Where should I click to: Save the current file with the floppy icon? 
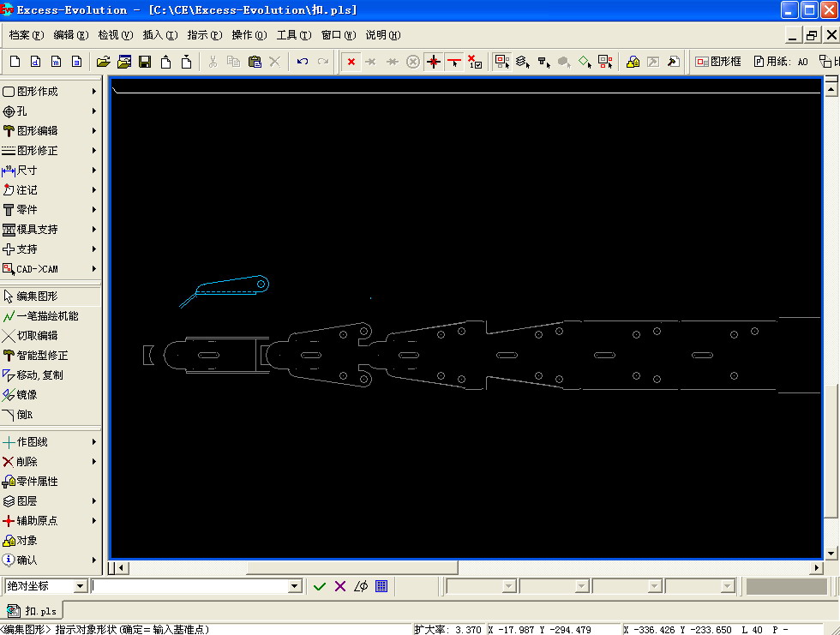point(145,62)
